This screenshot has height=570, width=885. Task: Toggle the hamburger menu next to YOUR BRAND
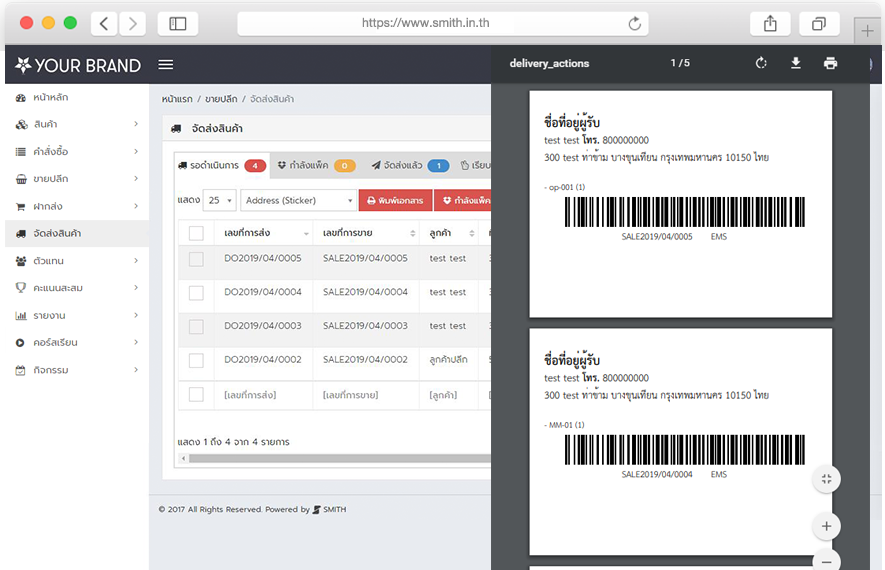(x=165, y=65)
